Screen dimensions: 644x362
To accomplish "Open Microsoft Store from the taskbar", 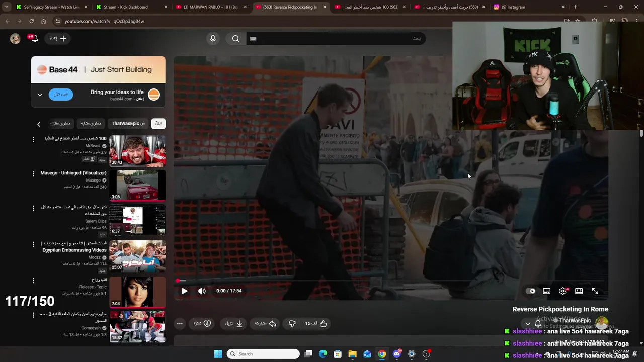I will pyautogui.click(x=338, y=354).
